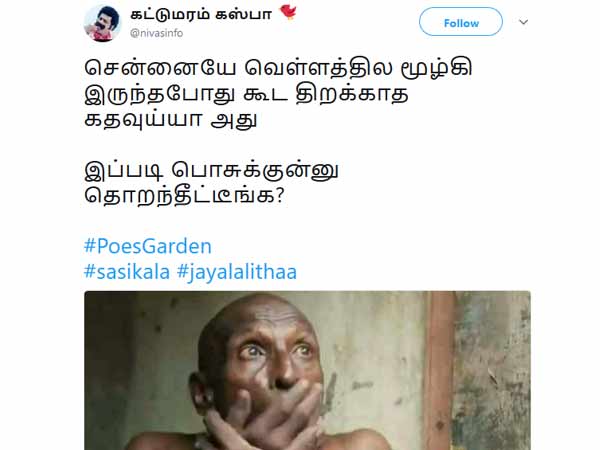
Task: Click the word வெள்ளத்தில in the tweet
Action: pyautogui.click(x=318, y=69)
